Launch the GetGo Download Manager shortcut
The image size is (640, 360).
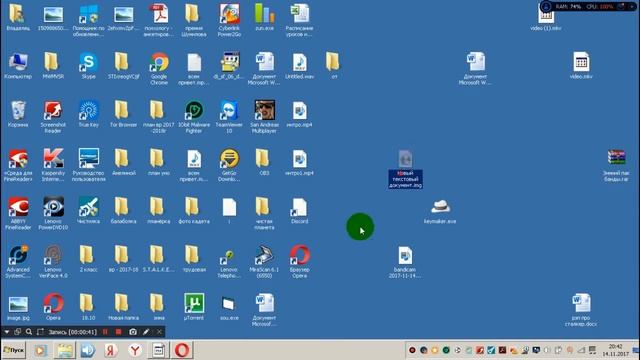229,165
